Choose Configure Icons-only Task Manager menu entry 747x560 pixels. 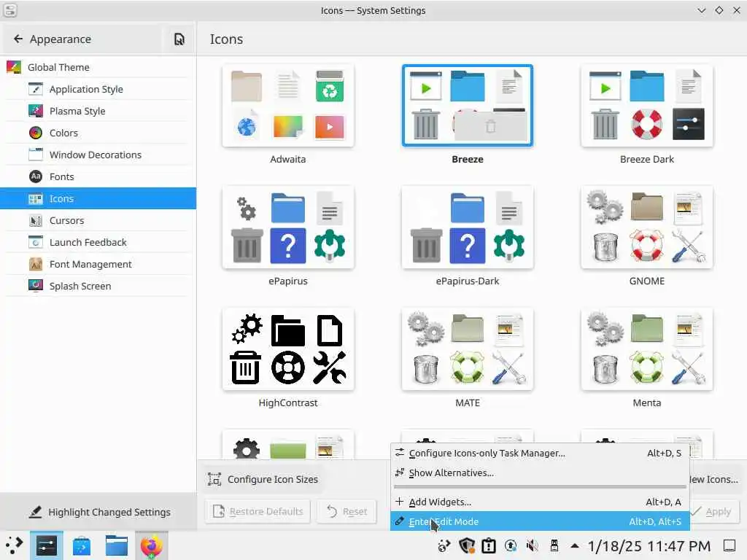pyautogui.click(x=540, y=453)
